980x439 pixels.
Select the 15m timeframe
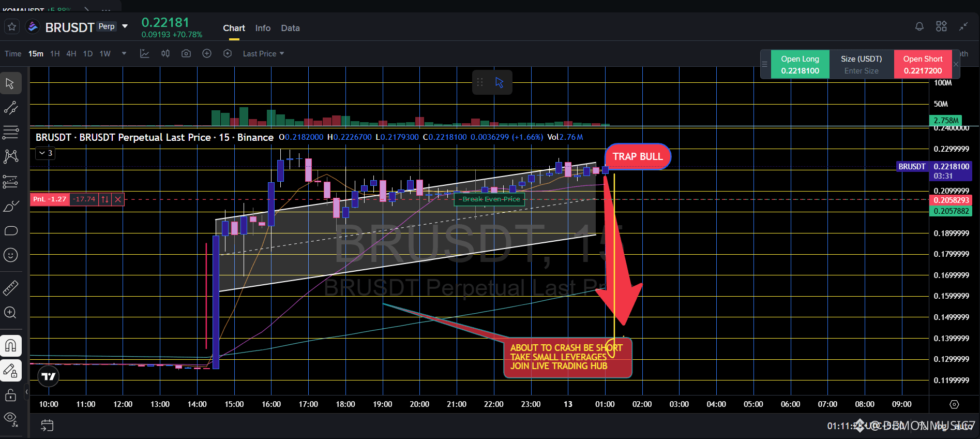click(36, 54)
